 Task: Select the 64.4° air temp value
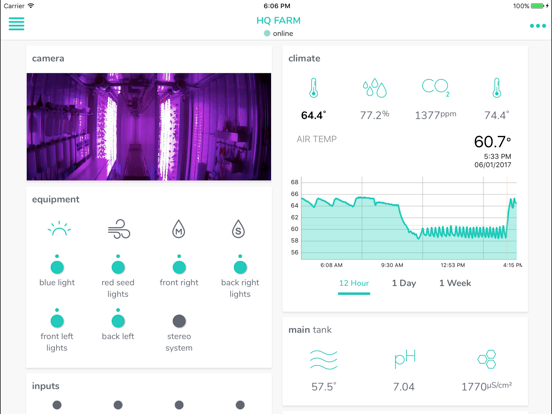[313, 115]
